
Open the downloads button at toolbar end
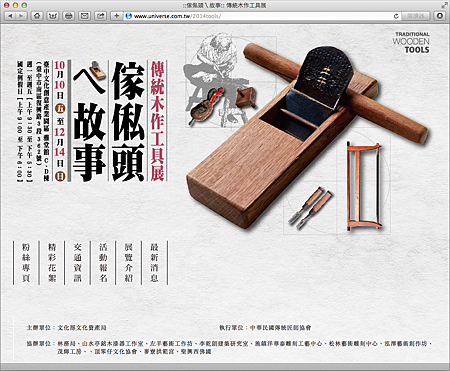[440, 16]
